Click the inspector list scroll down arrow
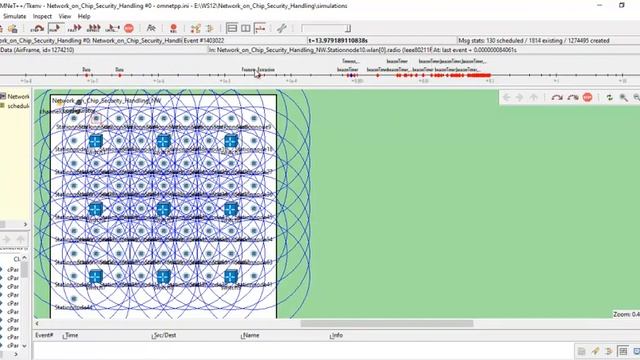Image resolution: width=640 pixels, height=360 pixels. pyautogui.click(x=24, y=345)
